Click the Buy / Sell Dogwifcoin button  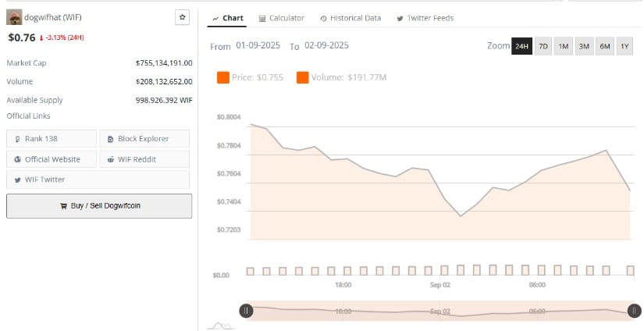(99, 206)
